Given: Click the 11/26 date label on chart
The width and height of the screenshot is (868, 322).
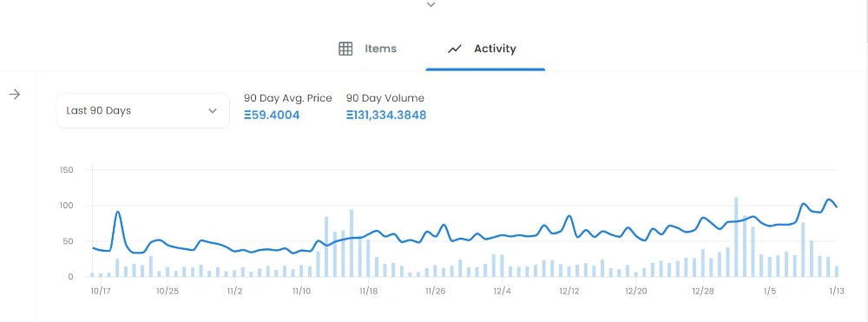Looking at the screenshot, I should coord(435,291).
